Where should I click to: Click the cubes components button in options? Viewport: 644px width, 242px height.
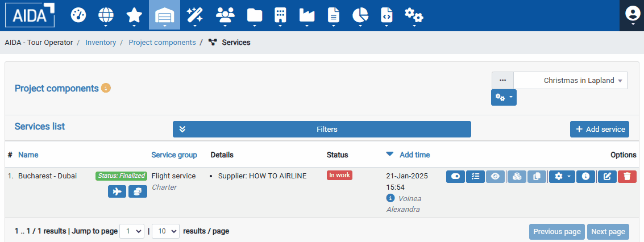coord(517,176)
